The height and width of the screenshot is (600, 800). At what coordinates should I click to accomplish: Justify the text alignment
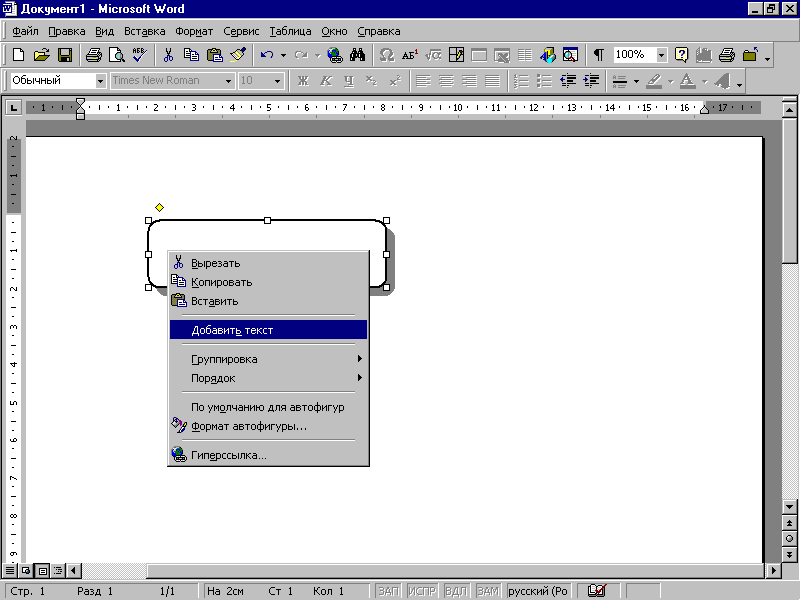pos(492,81)
